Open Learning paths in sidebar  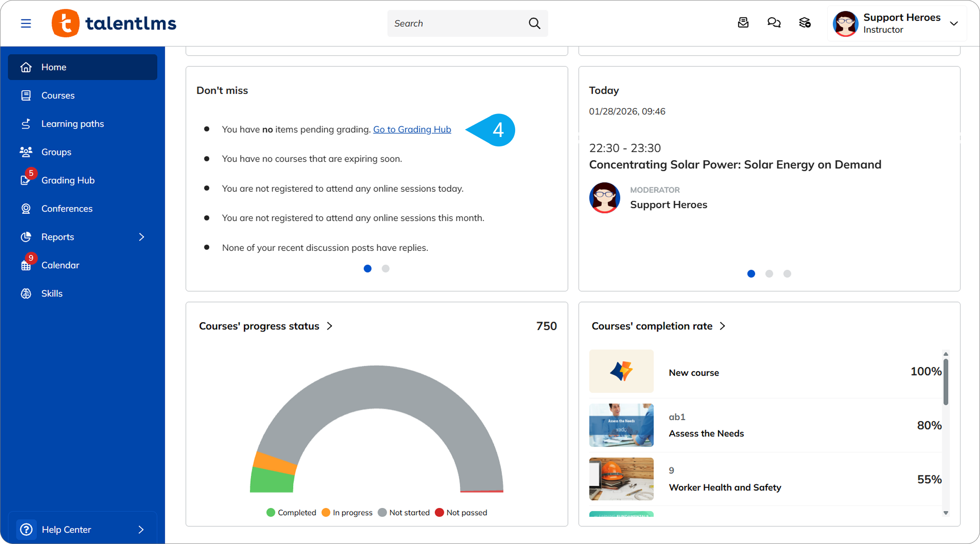pos(72,124)
